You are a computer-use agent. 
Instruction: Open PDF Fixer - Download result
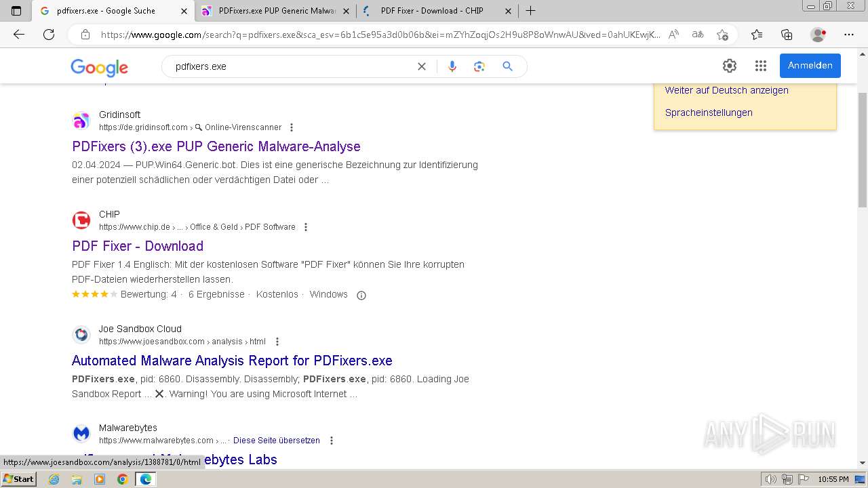[138, 246]
